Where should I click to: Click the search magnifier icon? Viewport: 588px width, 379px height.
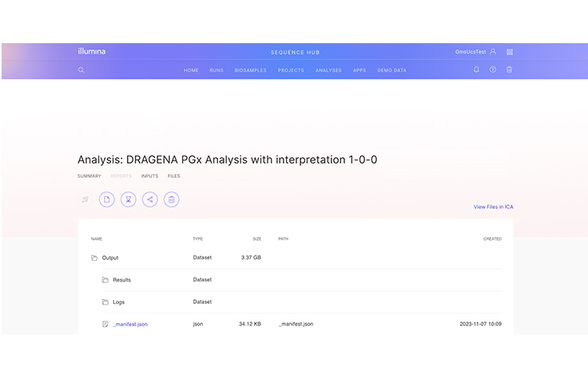81,70
